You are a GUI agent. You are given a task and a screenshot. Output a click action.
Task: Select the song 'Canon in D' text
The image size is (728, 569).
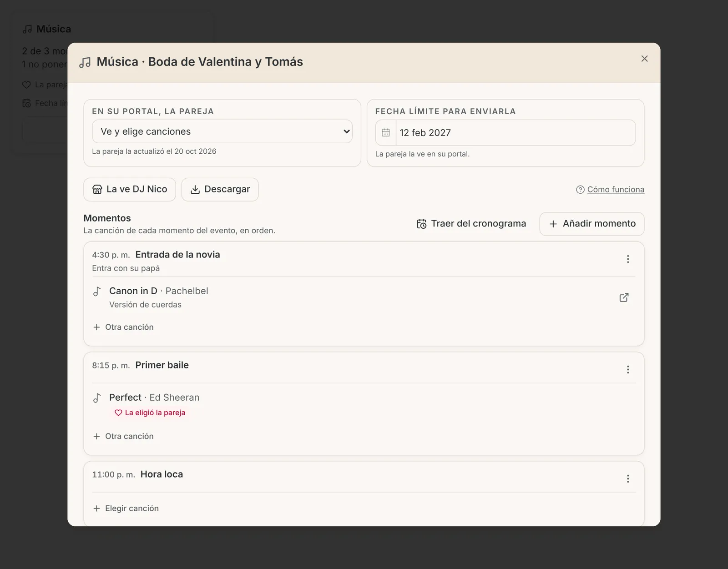[133, 291]
